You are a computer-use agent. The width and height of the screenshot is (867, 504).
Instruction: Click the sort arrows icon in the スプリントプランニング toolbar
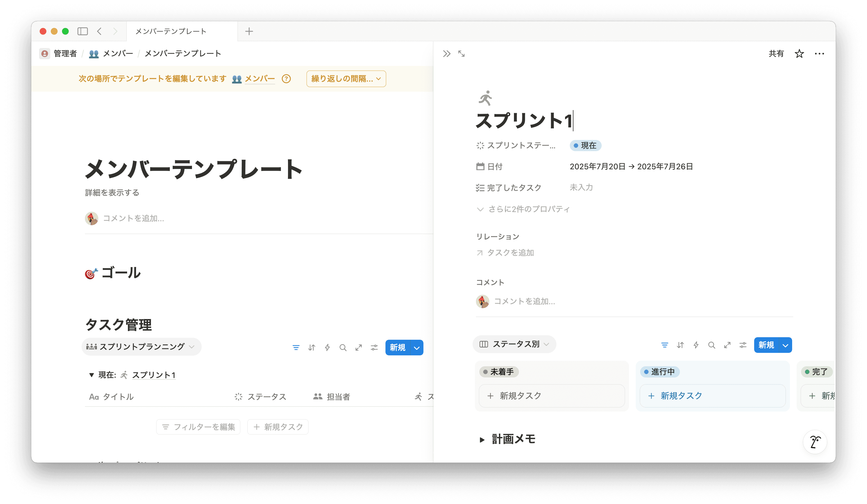click(x=312, y=348)
